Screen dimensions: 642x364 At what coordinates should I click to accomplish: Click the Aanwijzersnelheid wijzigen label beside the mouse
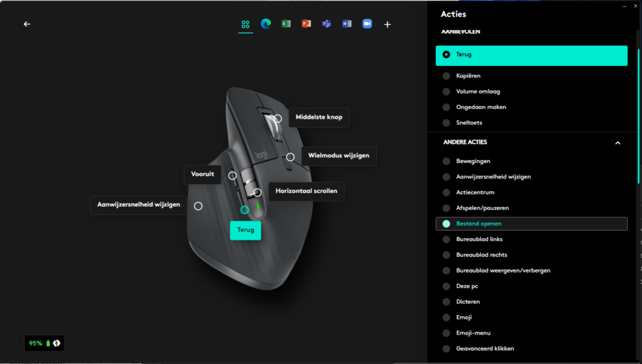(139, 205)
